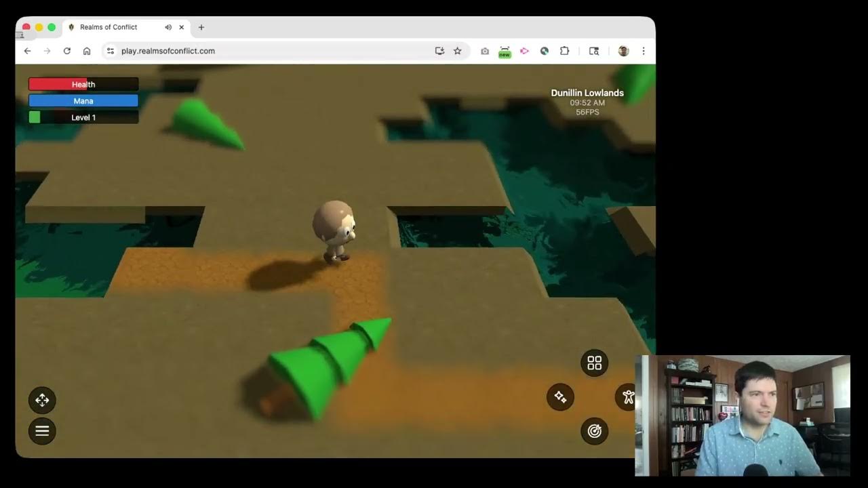The image size is (868, 488).
Task: Click the browser back button
Action: pos(27,51)
